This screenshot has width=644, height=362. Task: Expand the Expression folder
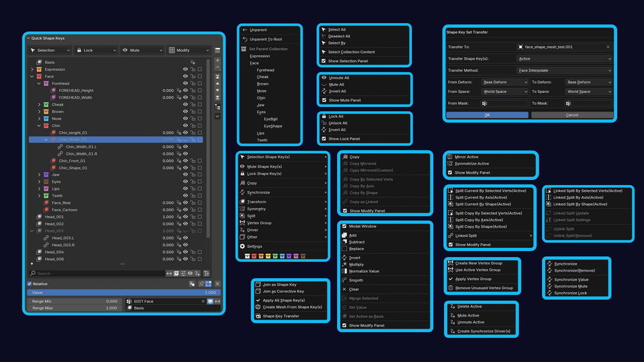coord(32,69)
